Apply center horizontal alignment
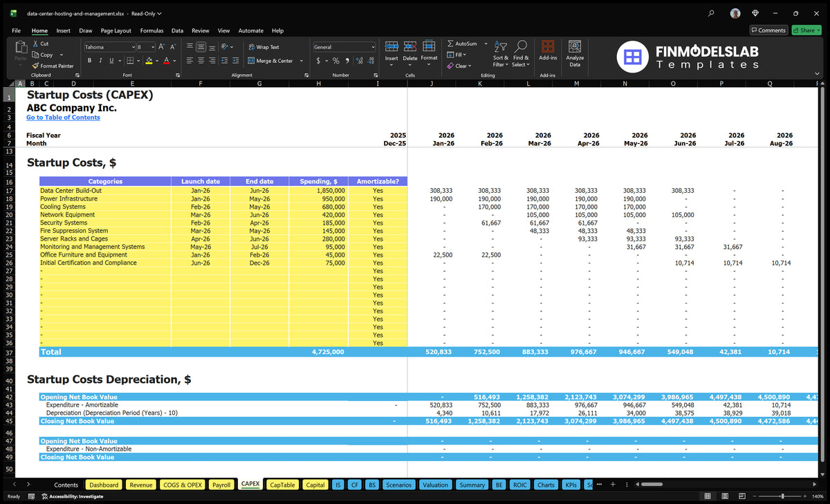 coord(201,61)
